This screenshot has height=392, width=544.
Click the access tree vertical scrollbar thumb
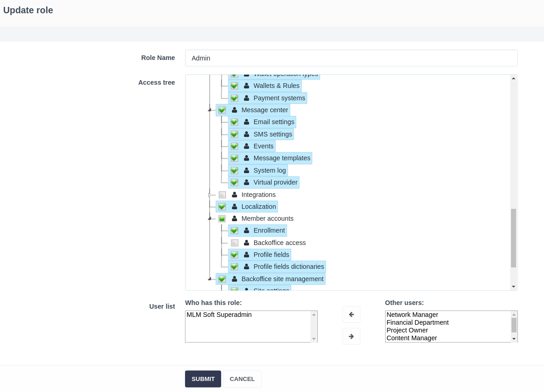[513, 238]
